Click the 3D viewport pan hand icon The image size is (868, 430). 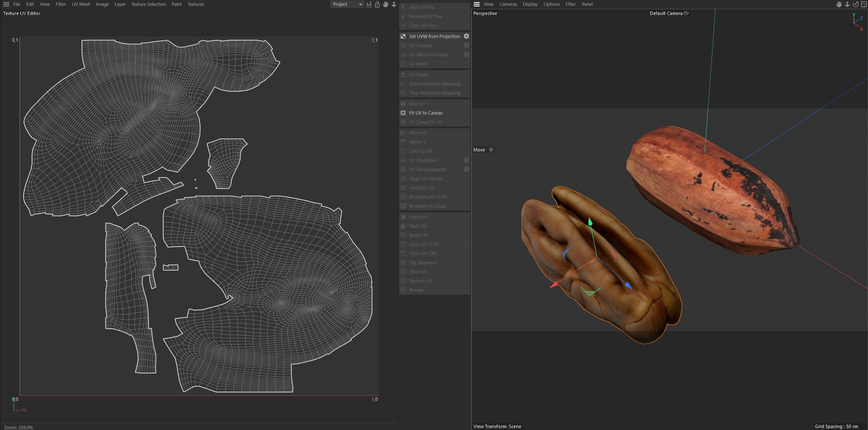839,4
